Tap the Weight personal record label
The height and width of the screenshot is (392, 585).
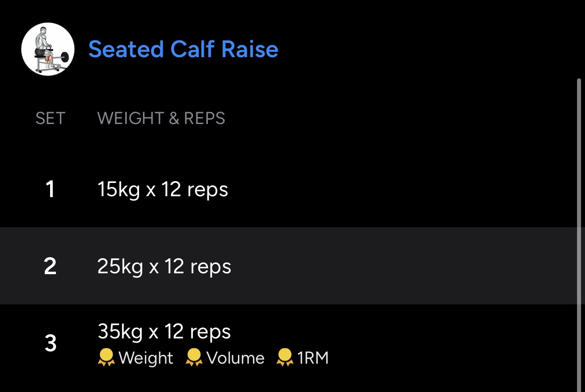pos(146,358)
